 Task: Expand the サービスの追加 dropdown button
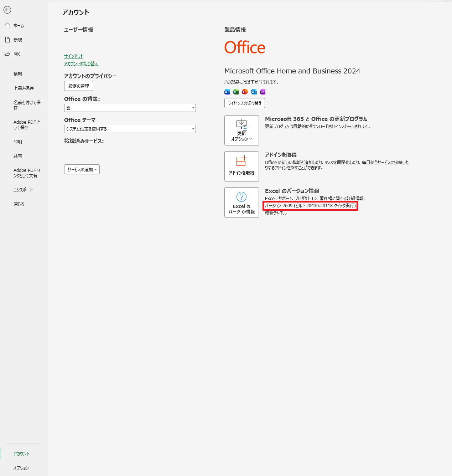pos(82,169)
